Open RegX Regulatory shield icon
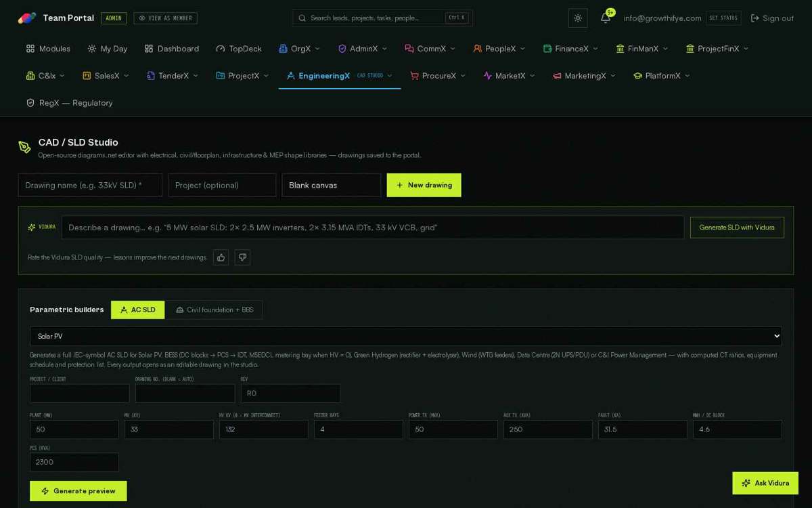The height and width of the screenshot is (508, 812). tap(30, 103)
